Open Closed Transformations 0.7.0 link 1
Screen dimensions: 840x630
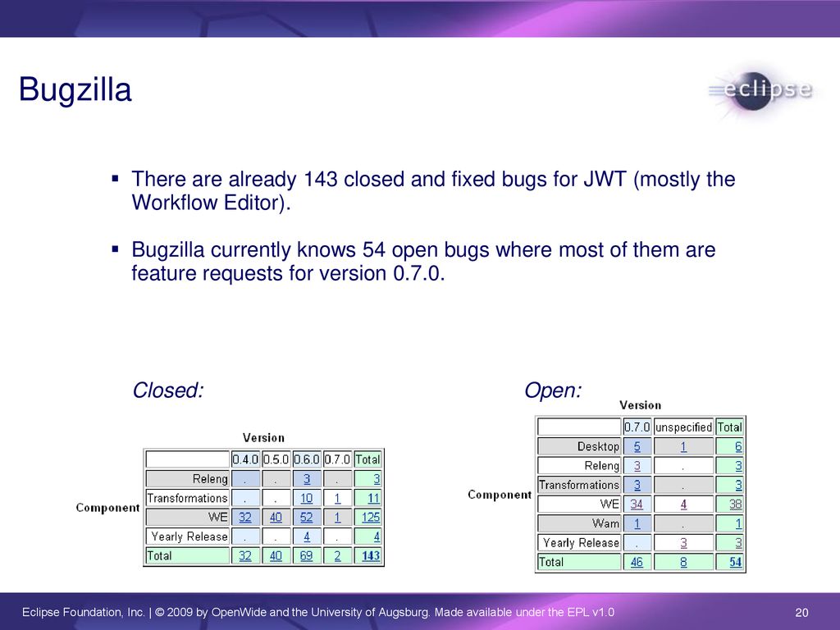coord(337,498)
